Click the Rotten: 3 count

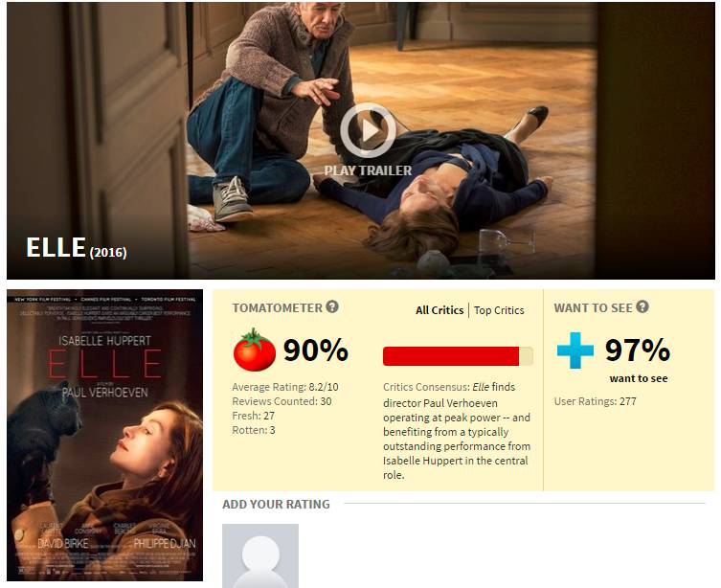coord(254,430)
